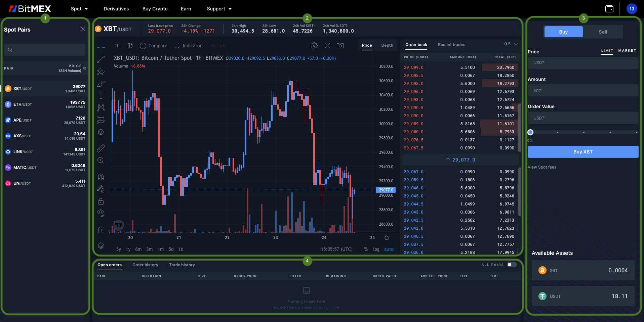Set chart range to 6m
Viewport: 644px width, 322px height.
click(138, 249)
